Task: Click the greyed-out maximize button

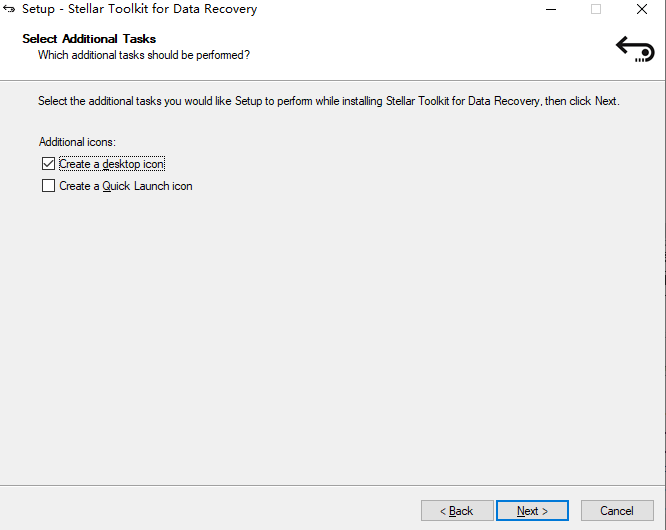Action: click(596, 9)
